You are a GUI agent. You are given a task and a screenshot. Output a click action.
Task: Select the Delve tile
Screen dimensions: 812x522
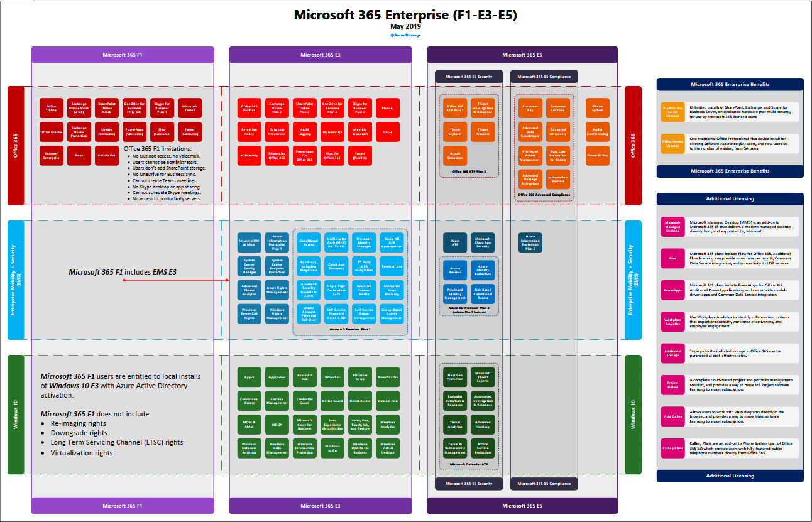pos(388,131)
